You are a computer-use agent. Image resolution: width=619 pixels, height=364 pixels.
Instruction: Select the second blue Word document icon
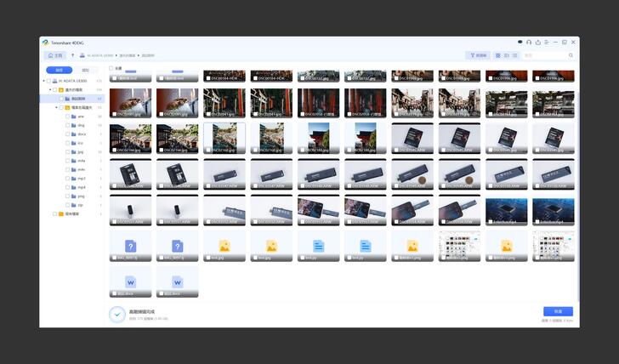(177, 282)
